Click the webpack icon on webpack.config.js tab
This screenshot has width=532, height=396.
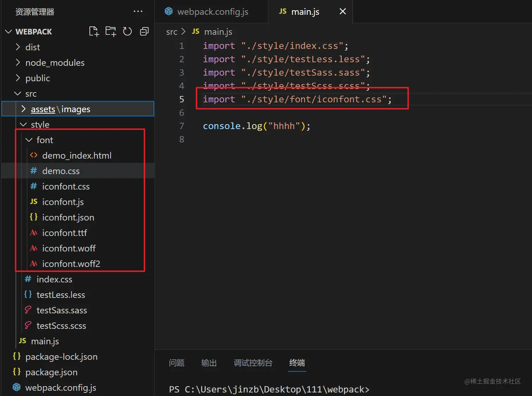tap(169, 12)
